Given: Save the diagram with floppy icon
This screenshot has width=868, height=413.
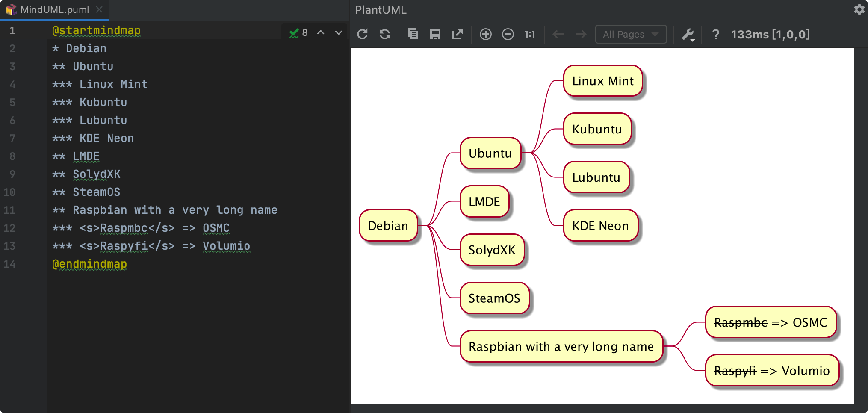Looking at the screenshot, I should pyautogui.click(x=435, y=34).
